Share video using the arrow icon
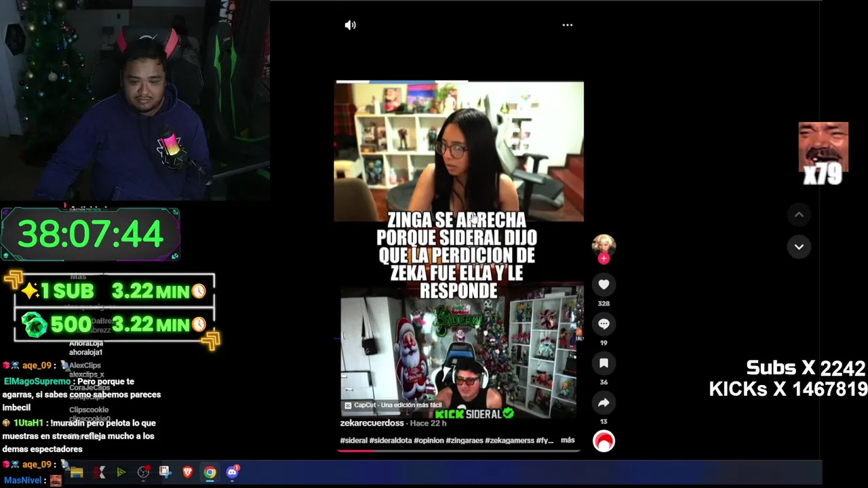Image resolution: width=868 pixels, height=488 pixels. point(604,403)
